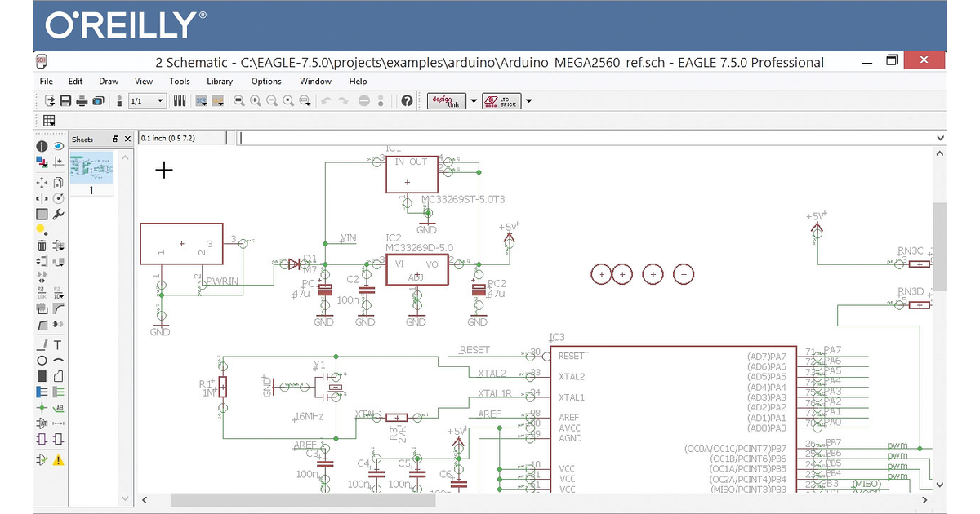Click the Use library icon with three bars

tap(180, 100)
